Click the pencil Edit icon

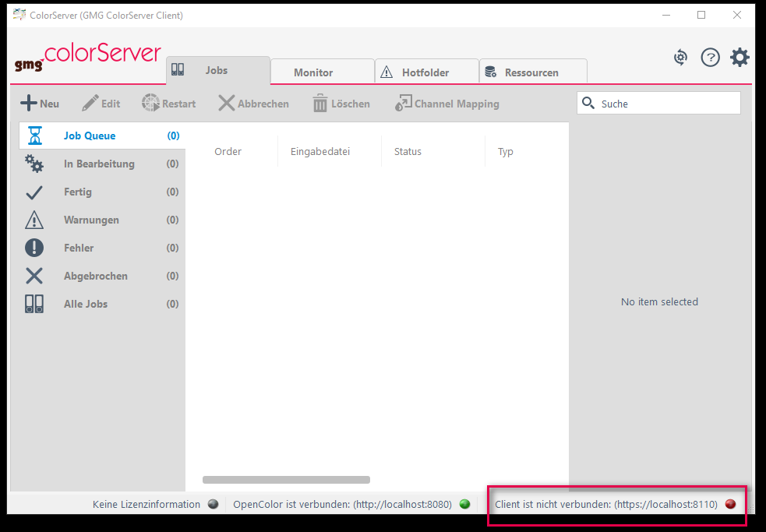90,103
